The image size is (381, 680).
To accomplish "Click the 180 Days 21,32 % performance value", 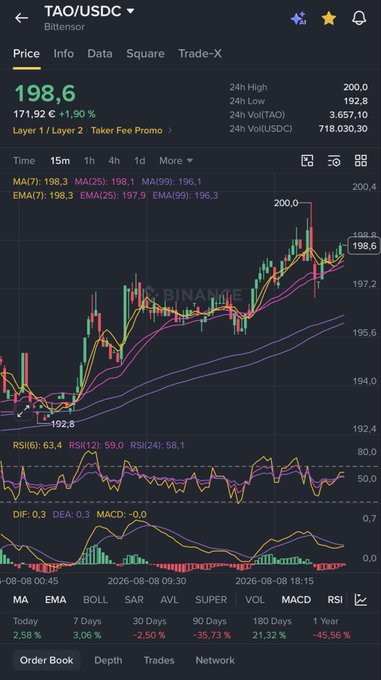I will click(x=269, y=635).
